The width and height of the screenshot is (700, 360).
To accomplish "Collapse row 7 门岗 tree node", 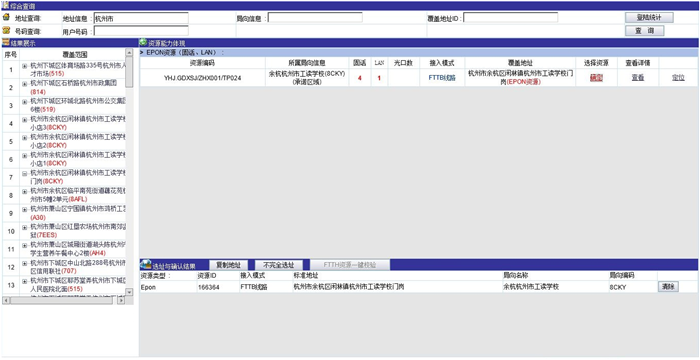I will [25, 173].
